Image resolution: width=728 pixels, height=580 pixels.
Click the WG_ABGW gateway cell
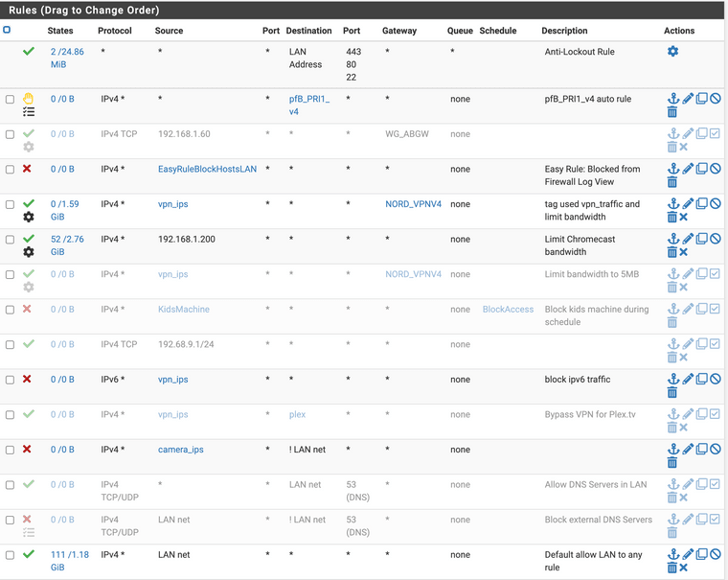click(x=407, y=134)
